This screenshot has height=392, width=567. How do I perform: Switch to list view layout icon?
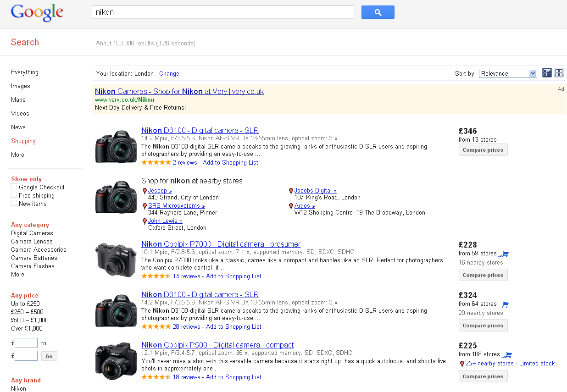click(547, 73)
